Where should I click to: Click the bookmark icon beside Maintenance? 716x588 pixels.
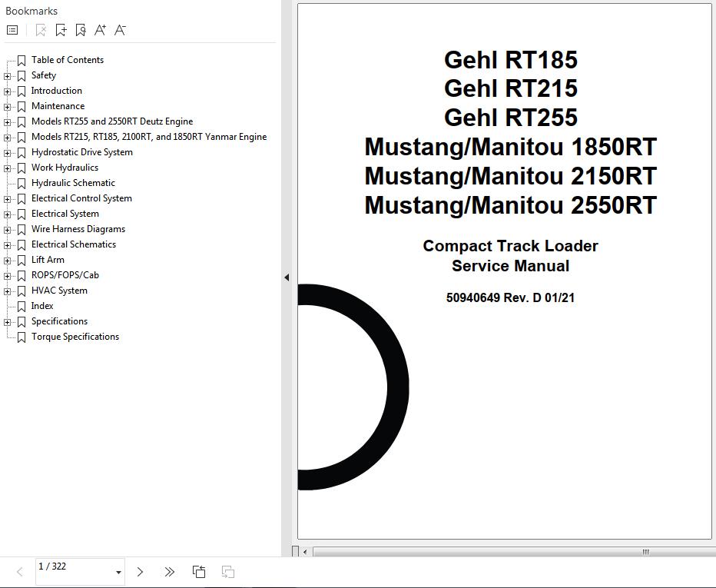(x=22, y=106)
